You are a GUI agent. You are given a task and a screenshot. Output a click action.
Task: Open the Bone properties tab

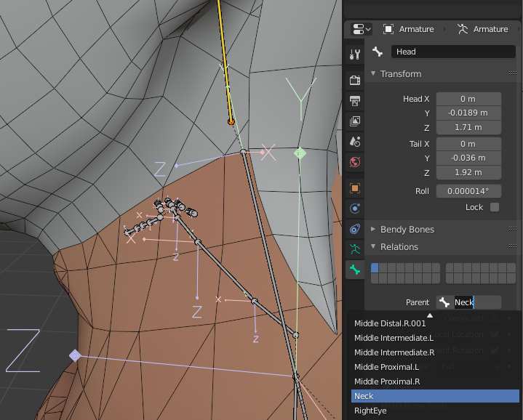pyautogui.click(x=355, y=270)
